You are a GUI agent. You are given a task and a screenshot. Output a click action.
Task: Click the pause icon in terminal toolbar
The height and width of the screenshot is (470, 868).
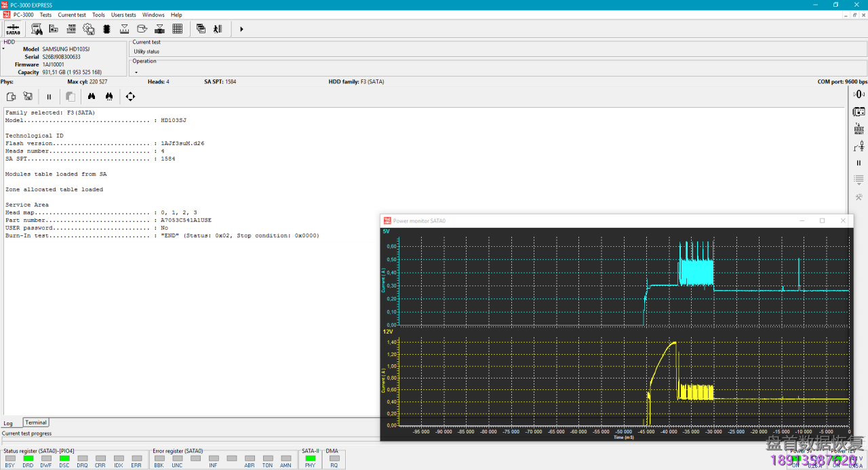49,96
